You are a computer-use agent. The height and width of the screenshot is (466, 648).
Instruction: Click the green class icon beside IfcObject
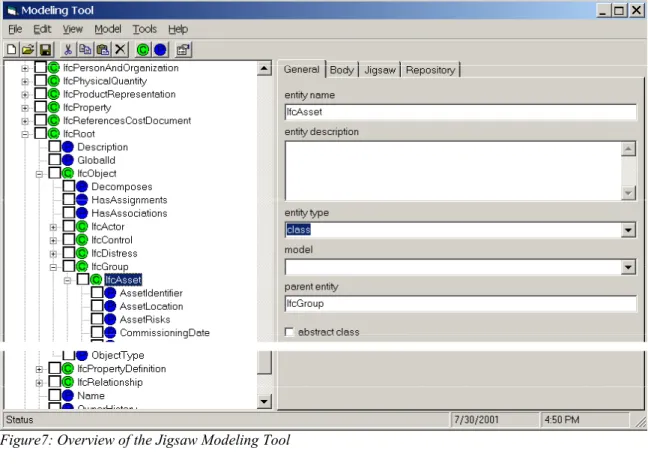[x=68, y=173]
